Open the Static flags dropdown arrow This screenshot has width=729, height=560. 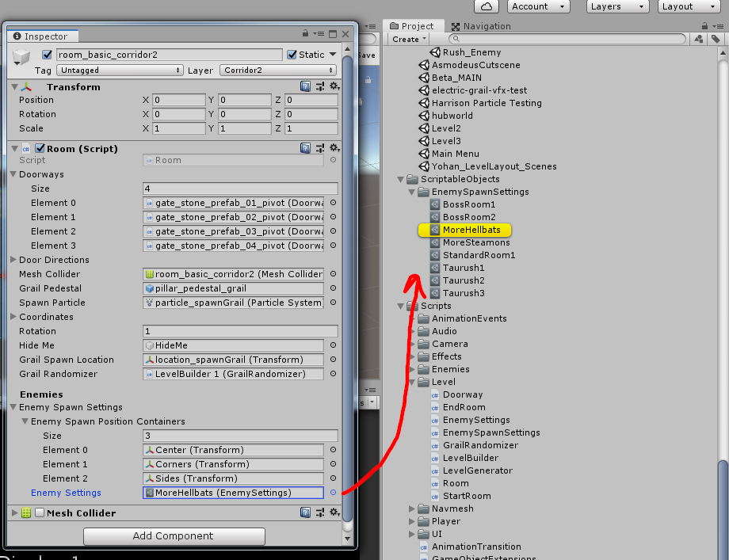pos(333,55)
